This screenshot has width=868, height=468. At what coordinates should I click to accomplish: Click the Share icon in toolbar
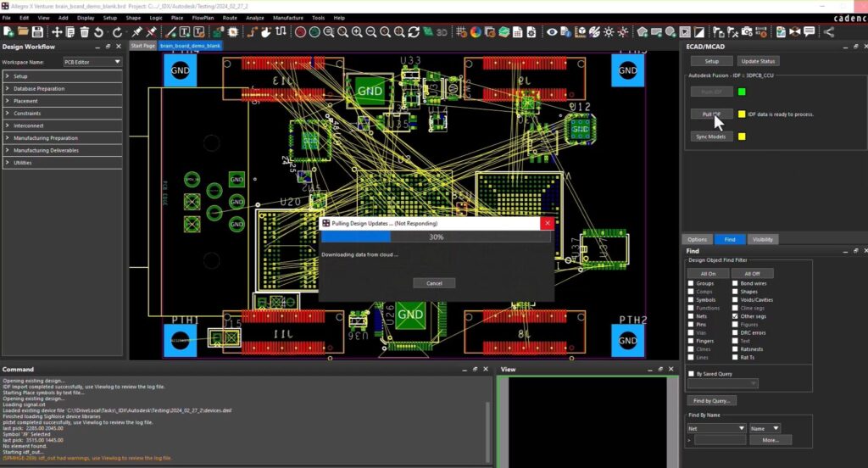point(829,32)
